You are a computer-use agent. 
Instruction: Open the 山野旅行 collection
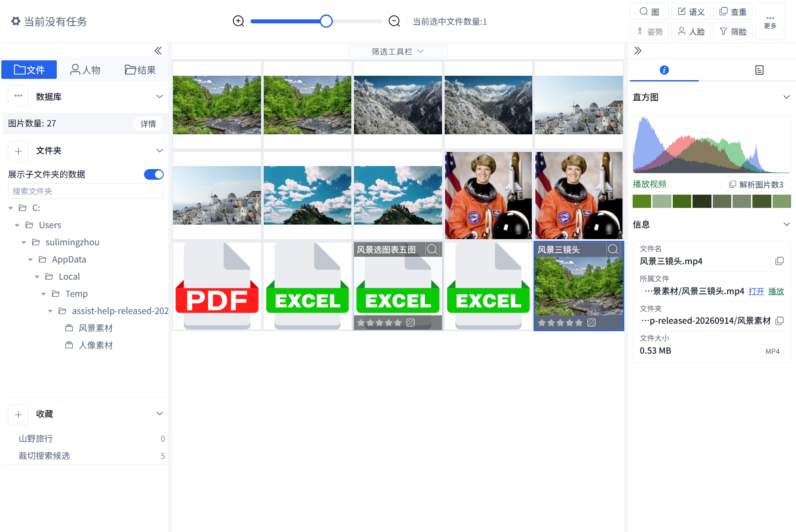(x=36, y=439)
